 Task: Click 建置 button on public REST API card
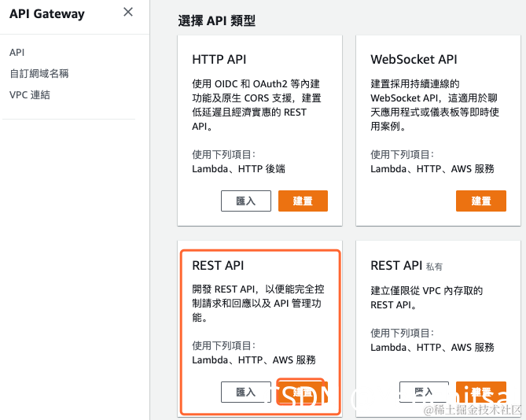click(301, 392)
